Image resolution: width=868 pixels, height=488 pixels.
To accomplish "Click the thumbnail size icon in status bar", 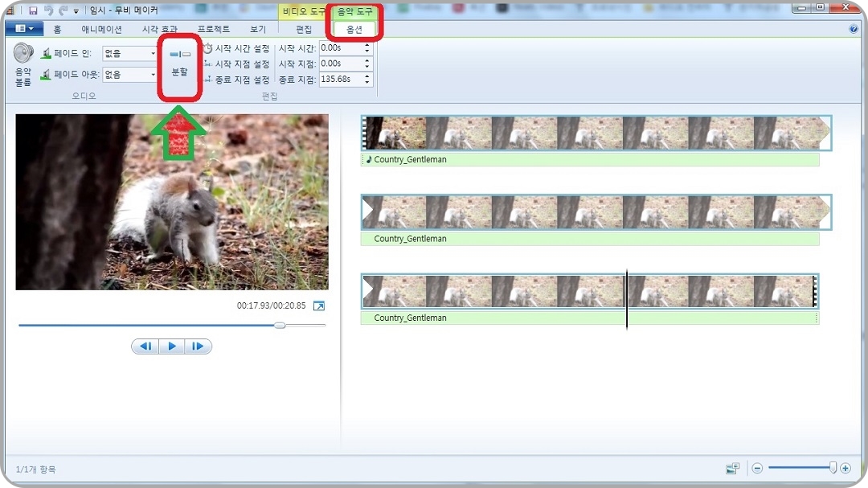I will click(732, 469).
